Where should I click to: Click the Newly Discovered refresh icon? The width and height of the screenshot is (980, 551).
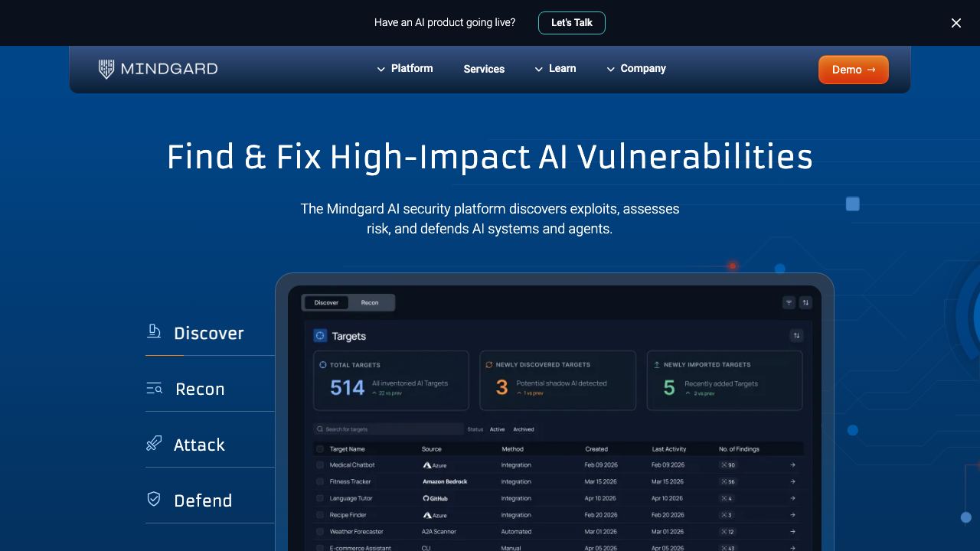click(488, 365)
